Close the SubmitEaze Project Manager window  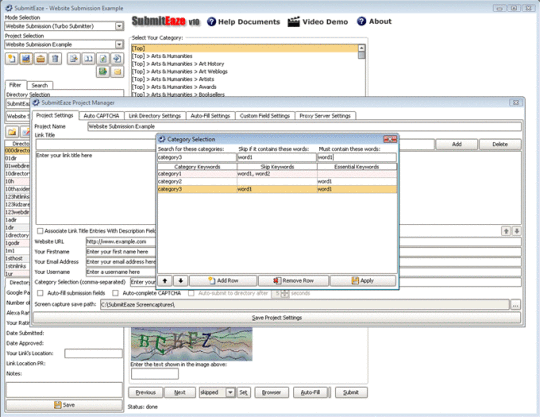pos(516,103)
